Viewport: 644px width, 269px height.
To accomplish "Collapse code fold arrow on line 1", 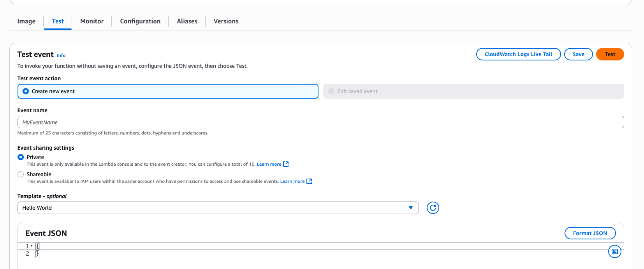I will [x=32, y=246].
